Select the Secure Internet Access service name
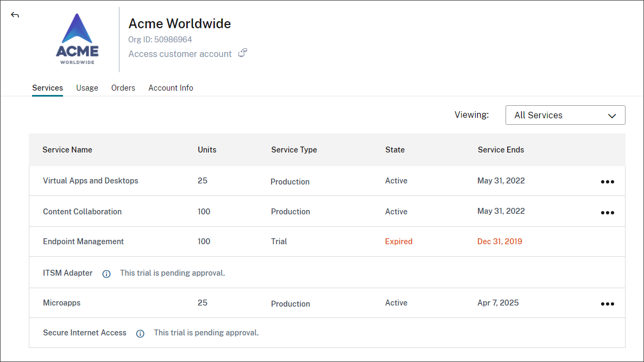The height and width of the screenshot is (362, 644). (x=85, y=333)
